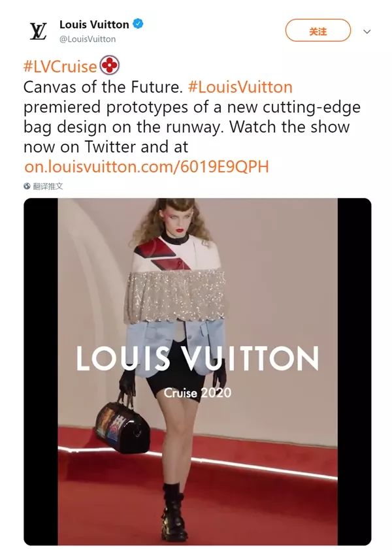
Task: Click the model's black boots in video
Action: [x=174, y=512]
